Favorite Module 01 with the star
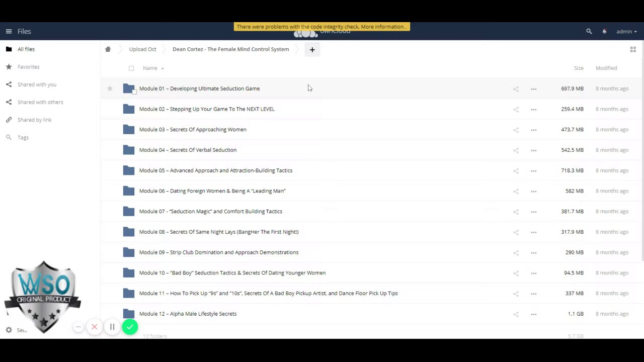 pos(110,88)
